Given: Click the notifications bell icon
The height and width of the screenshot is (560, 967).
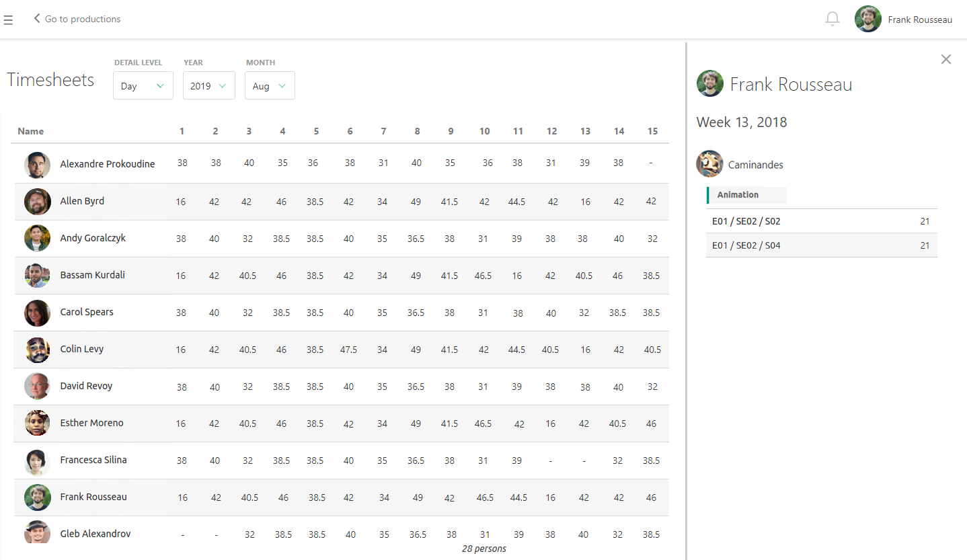Looking at the screenshot, I should tap(833, 19).
